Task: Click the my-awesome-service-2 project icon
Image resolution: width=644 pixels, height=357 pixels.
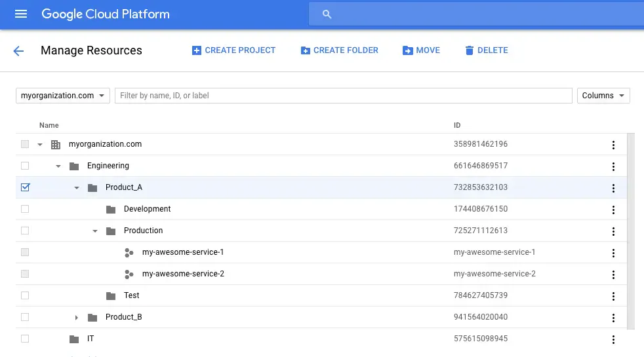Action: pos(129,274)
